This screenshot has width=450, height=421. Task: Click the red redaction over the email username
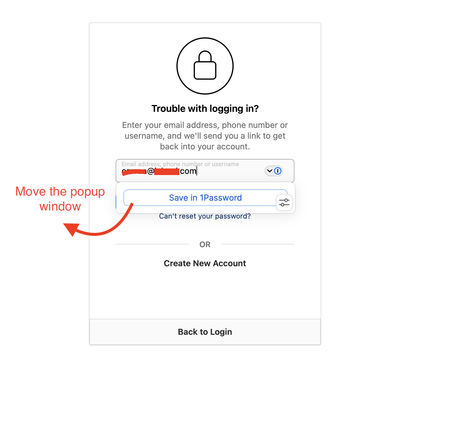(x=134, y=172)
